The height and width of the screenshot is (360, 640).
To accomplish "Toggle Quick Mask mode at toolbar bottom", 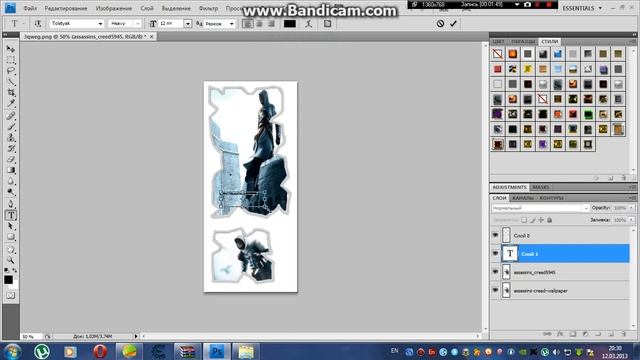I will [11, 295].
